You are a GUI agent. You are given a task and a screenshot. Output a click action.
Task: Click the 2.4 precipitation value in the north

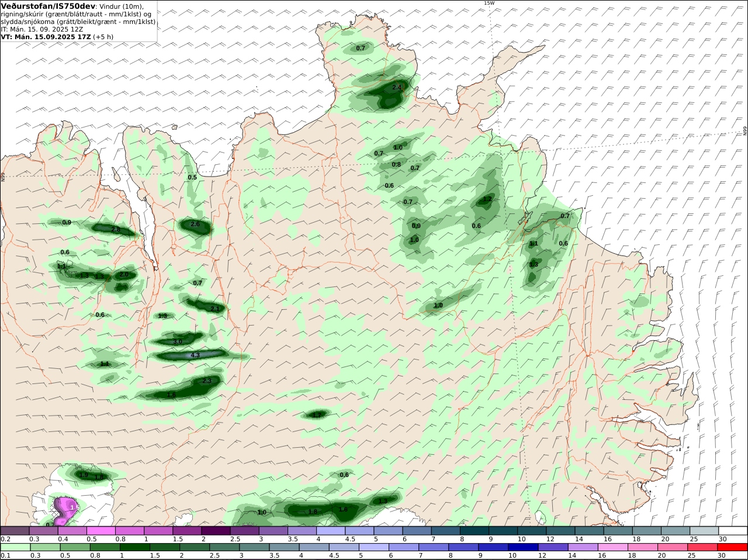coord(397,88)
